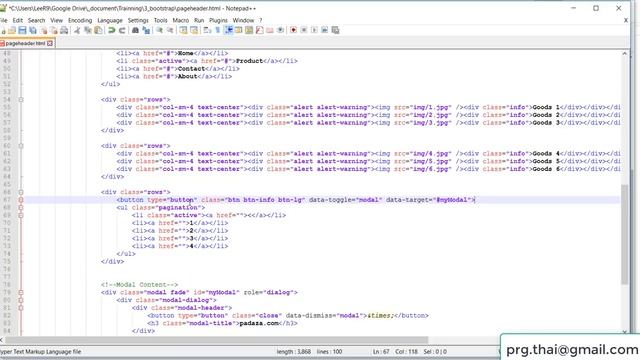This screenshot has height=360, width=640.
Task: Save the recorded macro icon
Action: pyautogui.click(x=335, y=30)
